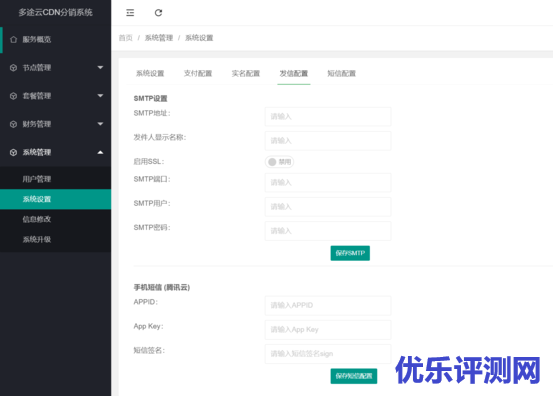Focus the SMTP地址 input field
This screenshot has height=397, width=554.
pos(328,117)
